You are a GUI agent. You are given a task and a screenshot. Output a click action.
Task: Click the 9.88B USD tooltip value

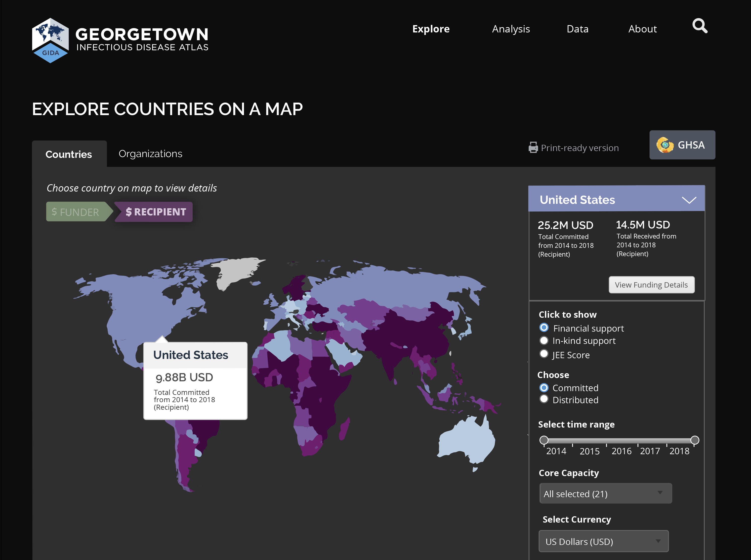(x=184, y=377)
